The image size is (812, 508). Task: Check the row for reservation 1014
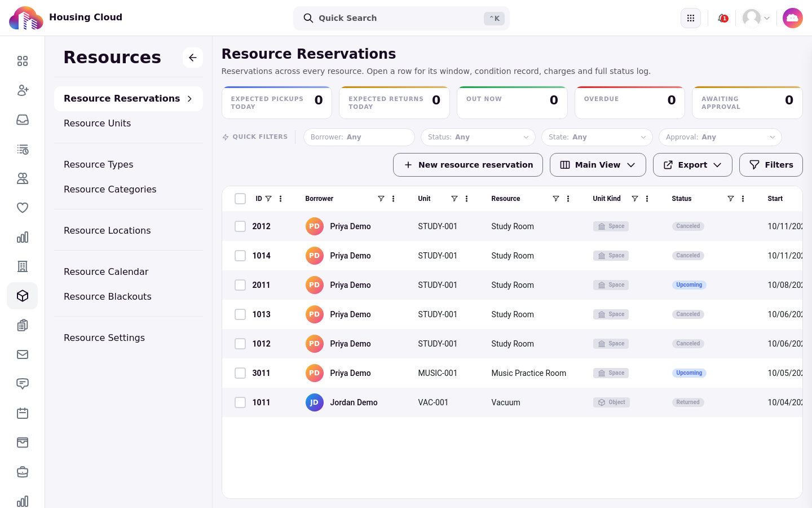(x=240, y=256)
